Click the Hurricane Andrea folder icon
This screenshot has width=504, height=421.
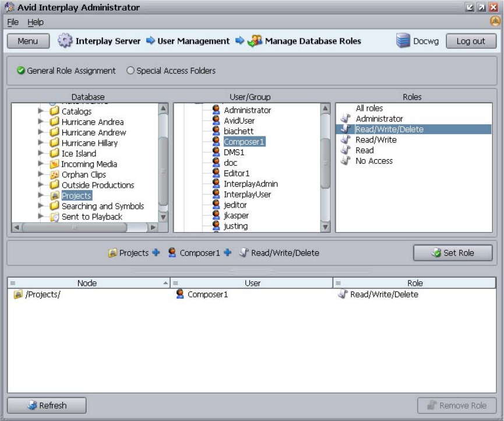point(55,121)
